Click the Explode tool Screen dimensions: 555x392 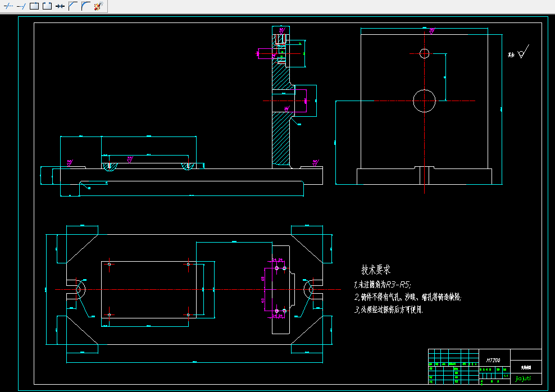(98, 6)
